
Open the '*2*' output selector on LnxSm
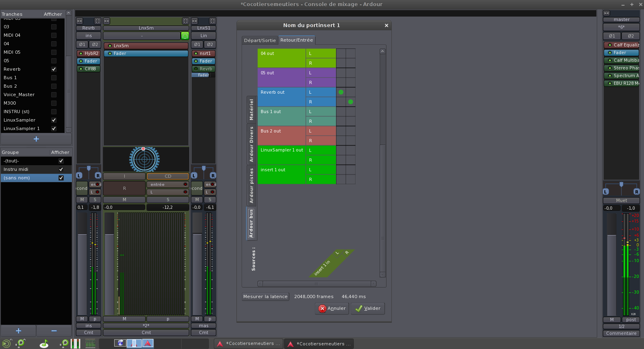pos(146,326)
